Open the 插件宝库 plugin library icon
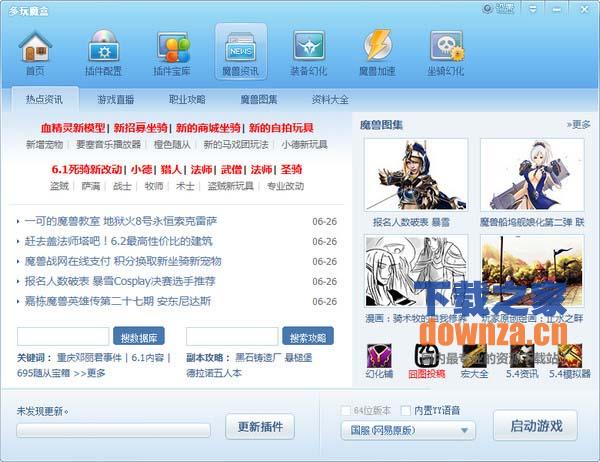 [x=172, y=52]
